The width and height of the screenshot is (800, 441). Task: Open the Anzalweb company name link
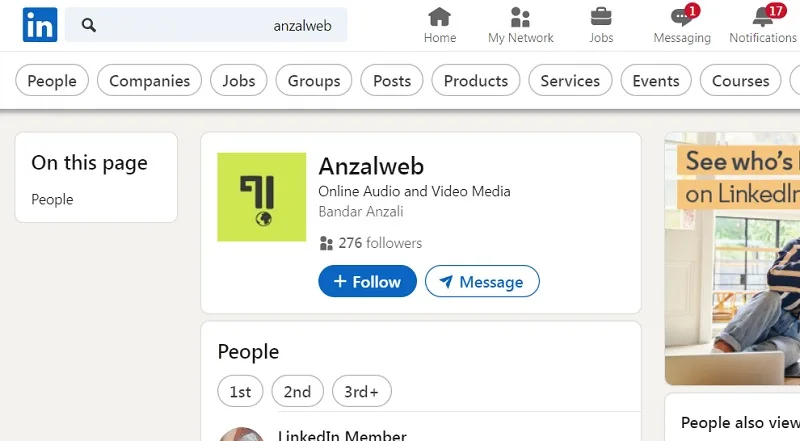(x=371, y=166)
